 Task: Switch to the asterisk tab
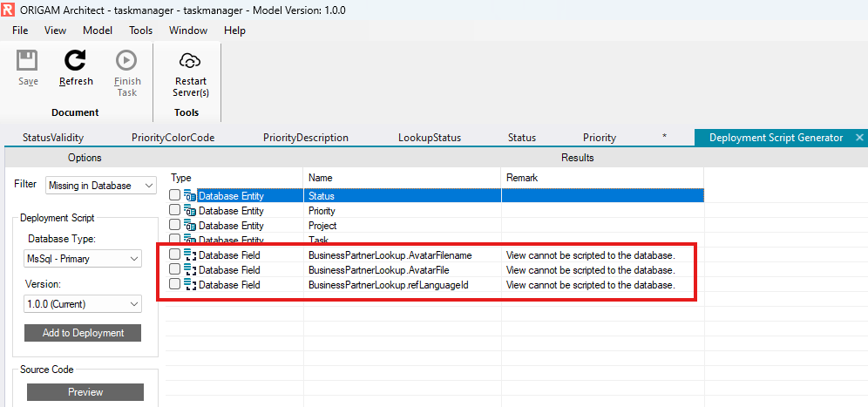click(664, 138)
